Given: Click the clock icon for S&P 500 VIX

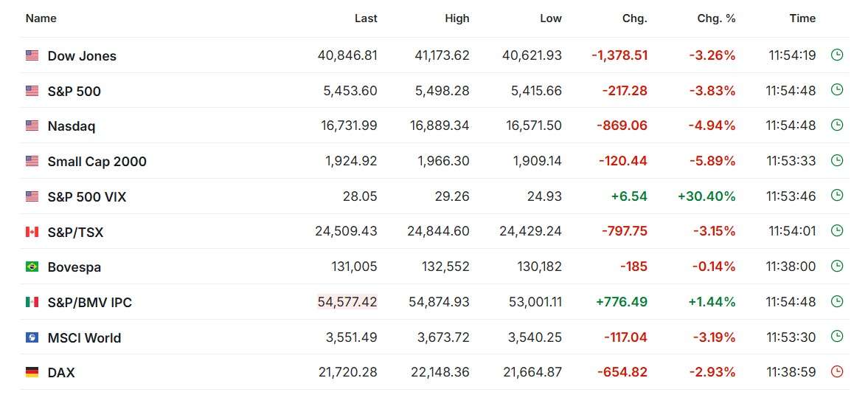Looking at the screenshot, I should click(x=837, y=196).
